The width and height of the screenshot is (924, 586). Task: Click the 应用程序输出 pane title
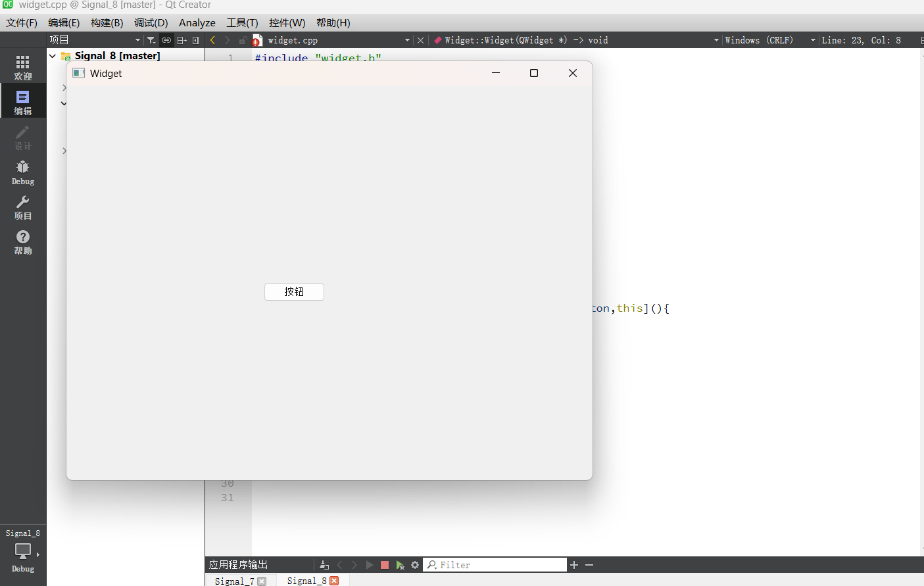click(238, 565)
